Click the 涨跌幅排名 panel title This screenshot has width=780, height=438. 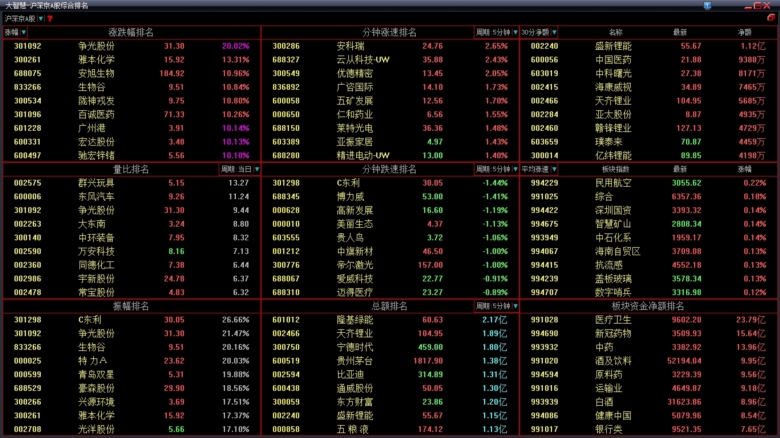131,32
